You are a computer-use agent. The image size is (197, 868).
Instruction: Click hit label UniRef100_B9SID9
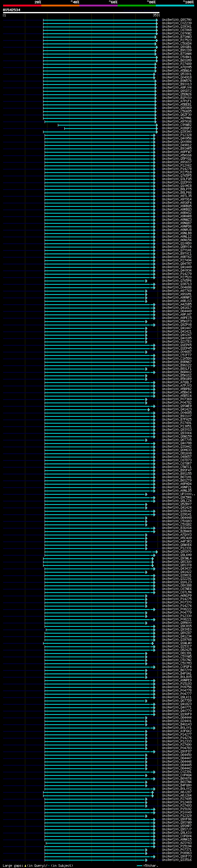(176, 50)
